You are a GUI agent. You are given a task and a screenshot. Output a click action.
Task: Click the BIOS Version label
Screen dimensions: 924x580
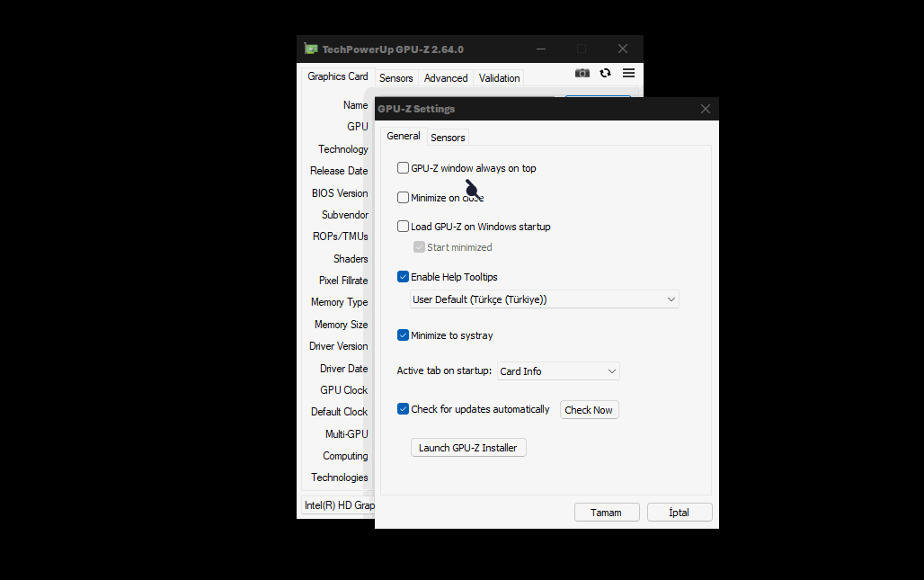[340, 193]
